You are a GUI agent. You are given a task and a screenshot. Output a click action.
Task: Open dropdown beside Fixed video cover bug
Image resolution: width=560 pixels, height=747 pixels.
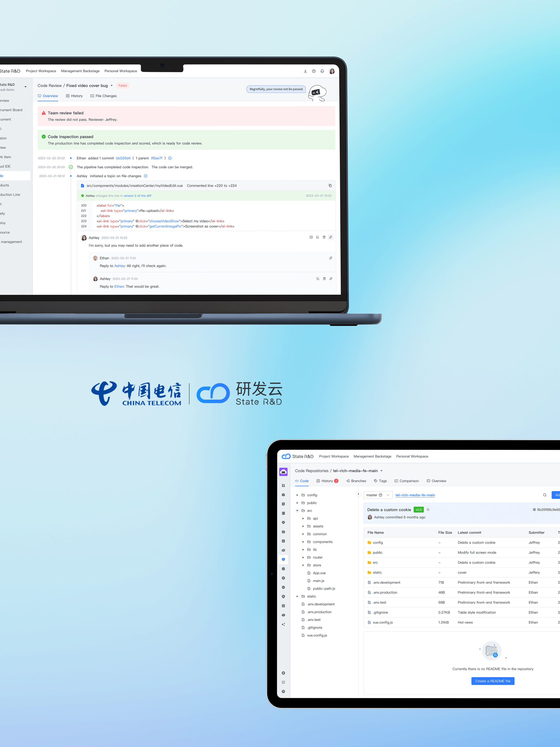tap(112, 85)
